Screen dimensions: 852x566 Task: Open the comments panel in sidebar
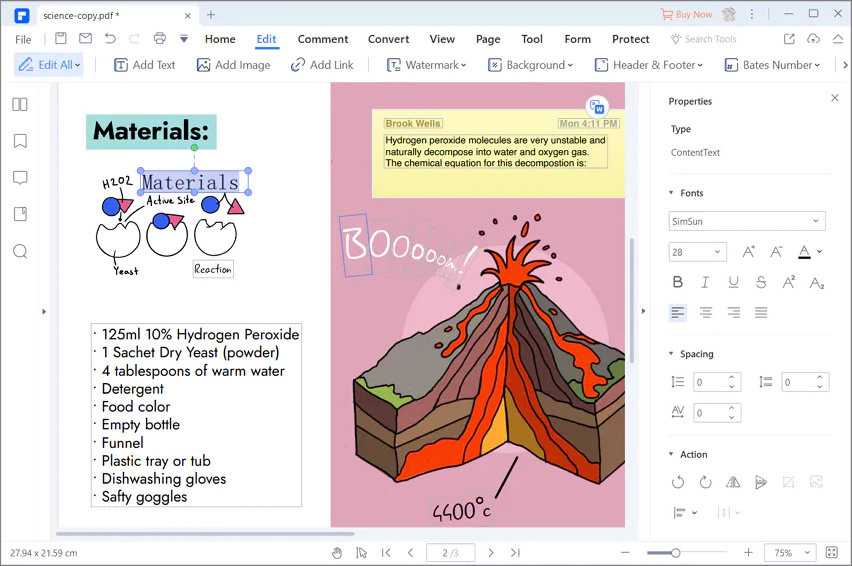(x=20, y=178)
